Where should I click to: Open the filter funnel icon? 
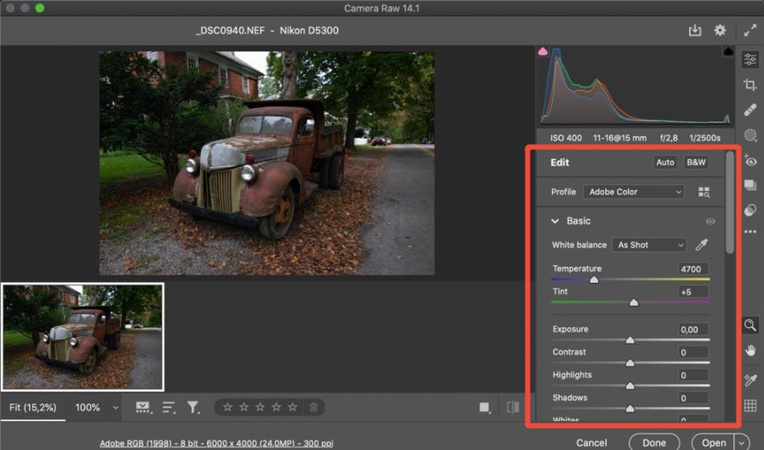[x=193, y=407]
